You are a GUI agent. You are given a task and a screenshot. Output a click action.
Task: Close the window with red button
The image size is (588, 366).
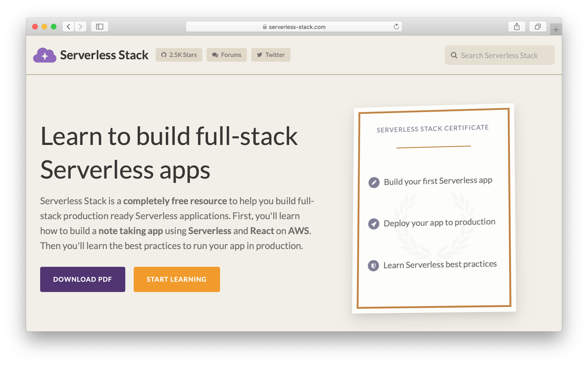[35, 27]
